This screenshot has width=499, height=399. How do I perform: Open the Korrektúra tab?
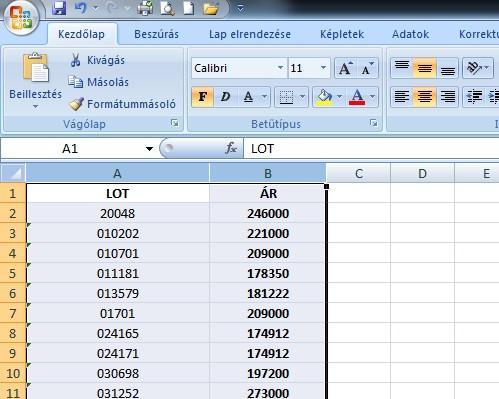point(479,34)
